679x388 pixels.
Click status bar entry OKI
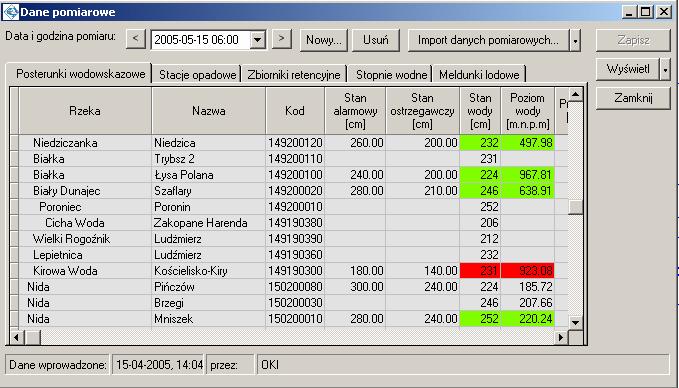pos(464,365)
